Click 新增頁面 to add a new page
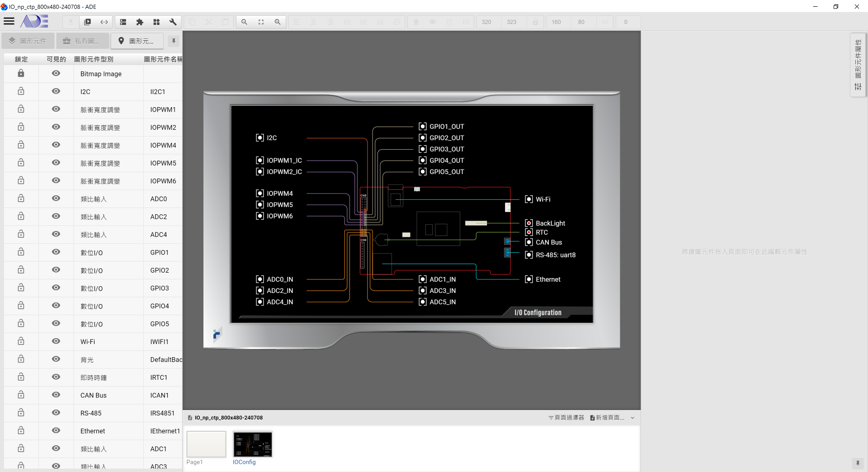This screenshot has width=868, height=472. pyautogui.click(x=608, y=418)
